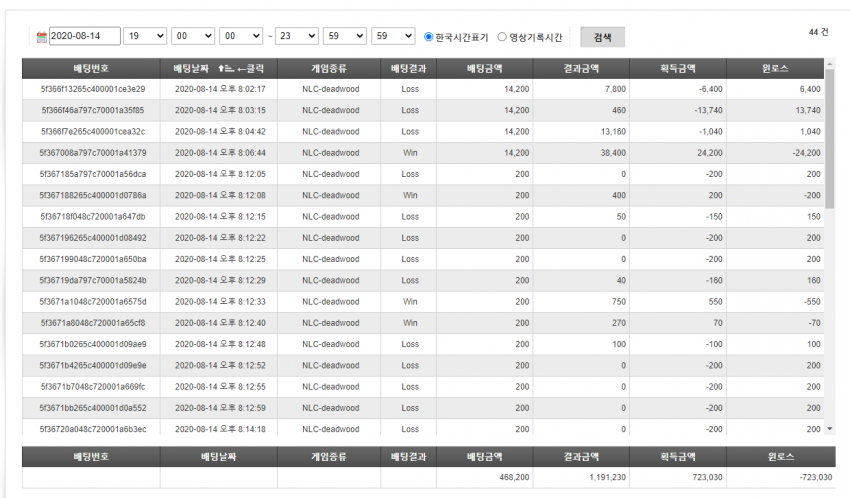The height and width of the screenshot is (498, 850).
Task: Select betting ID 5f366f7e265c400001cea32c
Action: [x=93, y=132]
